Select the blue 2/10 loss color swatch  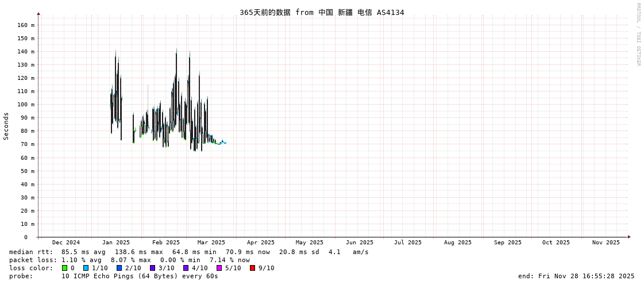click(x=119, y=268)
